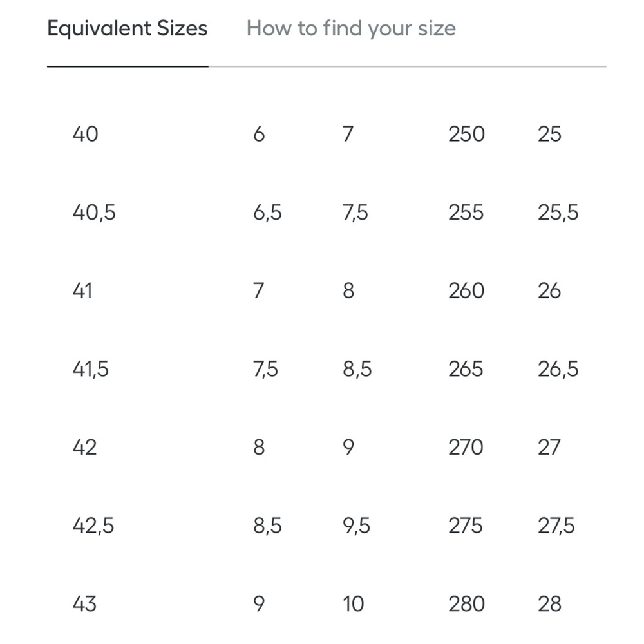This screenshot has width=644, height=644.
Task: Open the How to find your size tab
Action: pos(351,29)
